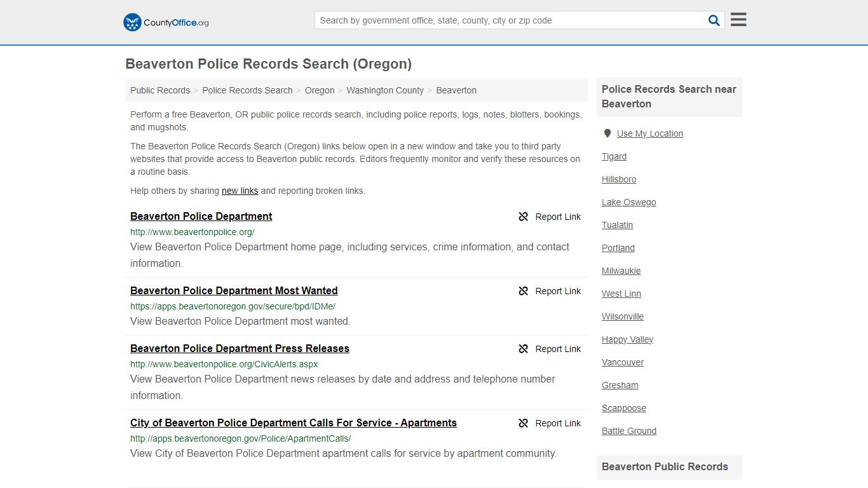Open Battle Ground police records
Viewport: 868px width, 488px height.
click(629, 431)
